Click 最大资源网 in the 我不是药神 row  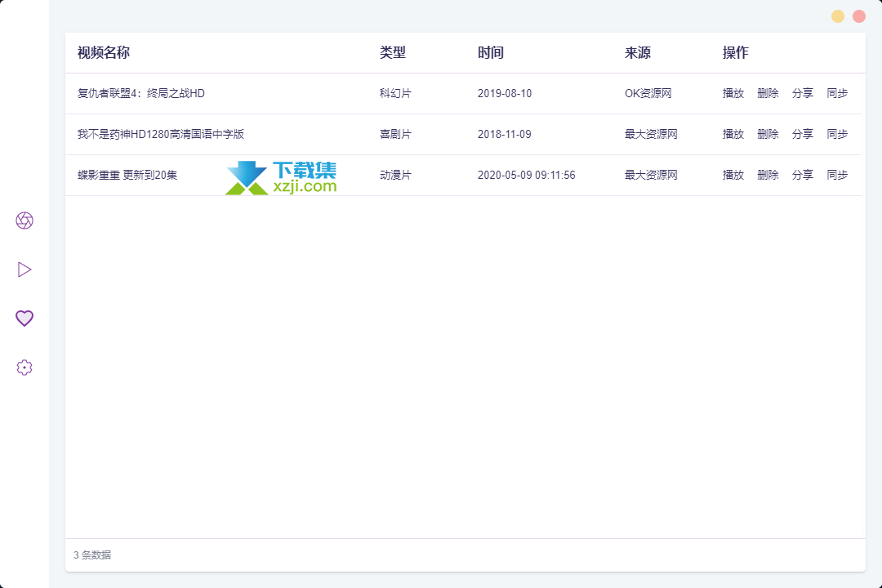651,134
